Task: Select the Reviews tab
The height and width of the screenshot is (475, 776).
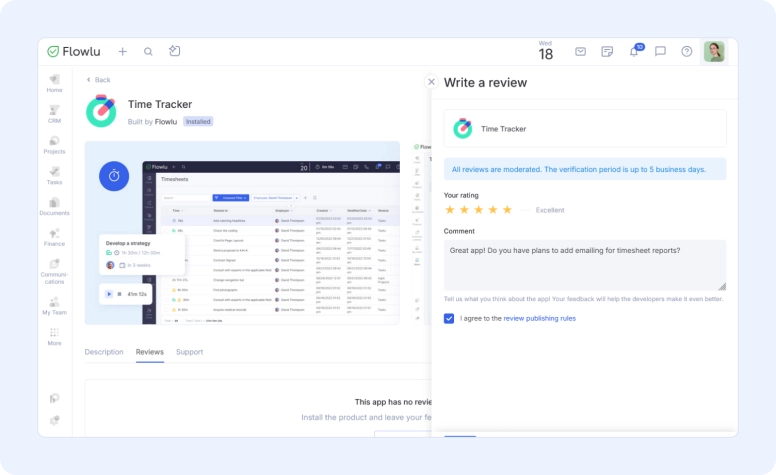Action: pos(149,352)
